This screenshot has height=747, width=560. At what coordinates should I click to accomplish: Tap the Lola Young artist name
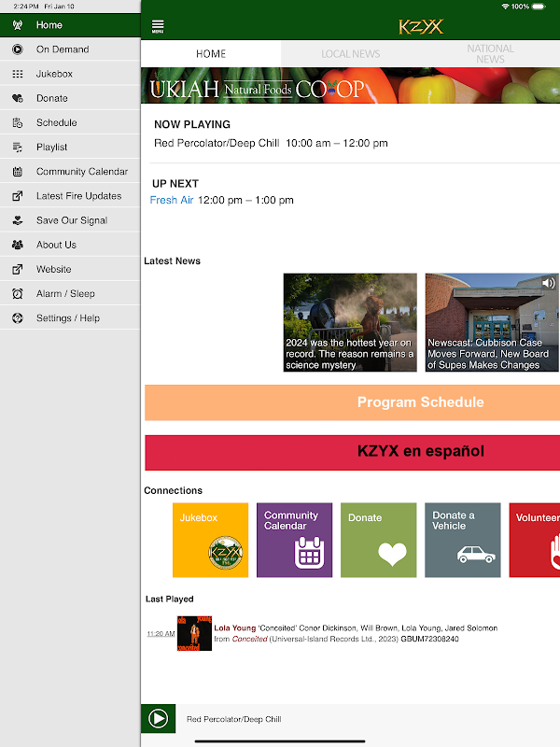(235, 627)
